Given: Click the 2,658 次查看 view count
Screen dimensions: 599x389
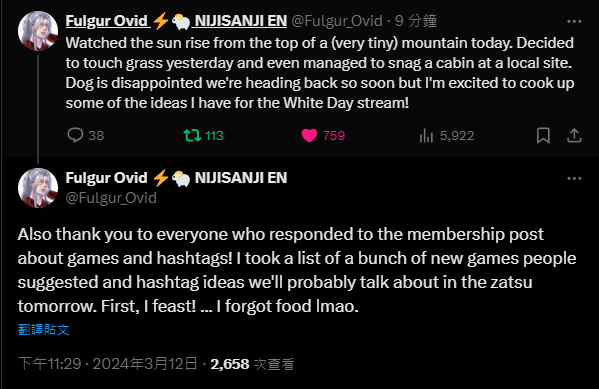Looking at the screenshot, I should point(252,364).
